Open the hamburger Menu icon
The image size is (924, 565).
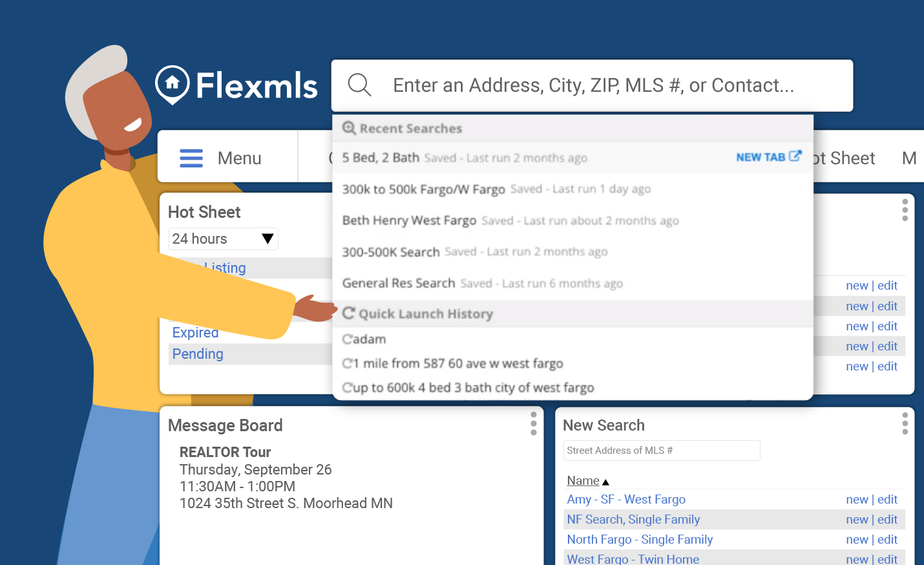(191, 158)
